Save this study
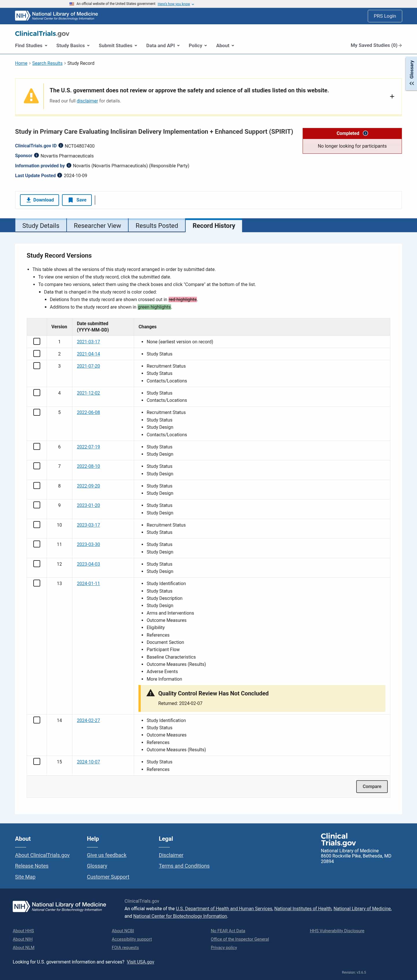 click(77, 200)
